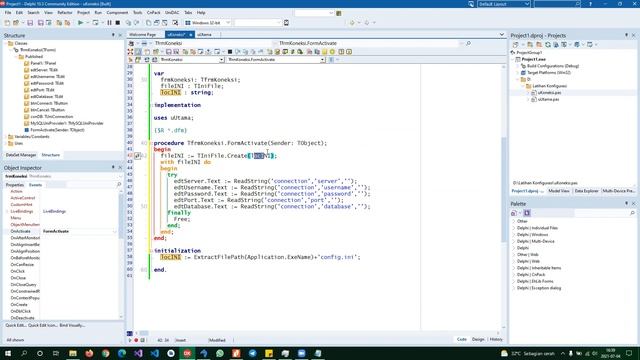The width and height of the screenshot is (640, 360).
Task: Click the Quick Edit... link in Object Inspector
Action: [16, 325]
